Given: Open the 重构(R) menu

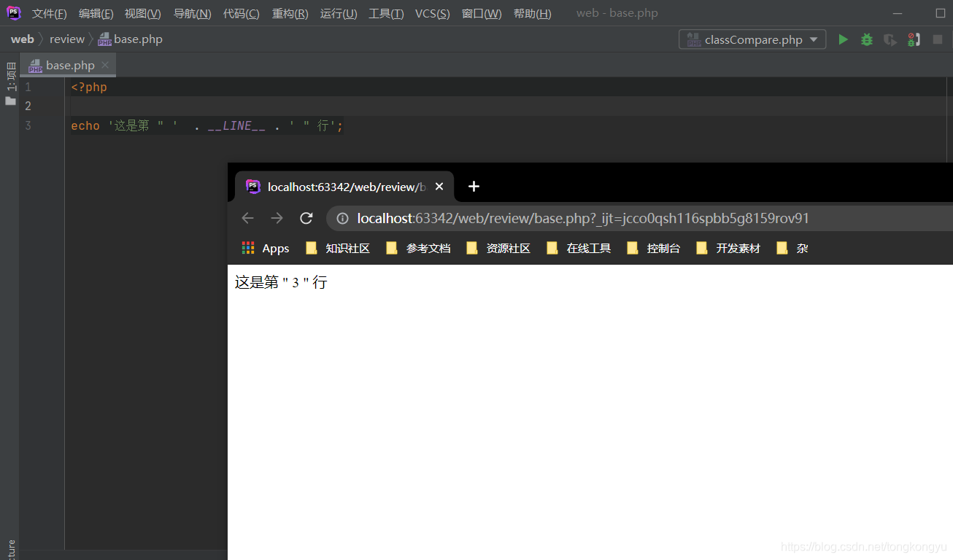Looking at the screenshot, I should pos(290,13).
